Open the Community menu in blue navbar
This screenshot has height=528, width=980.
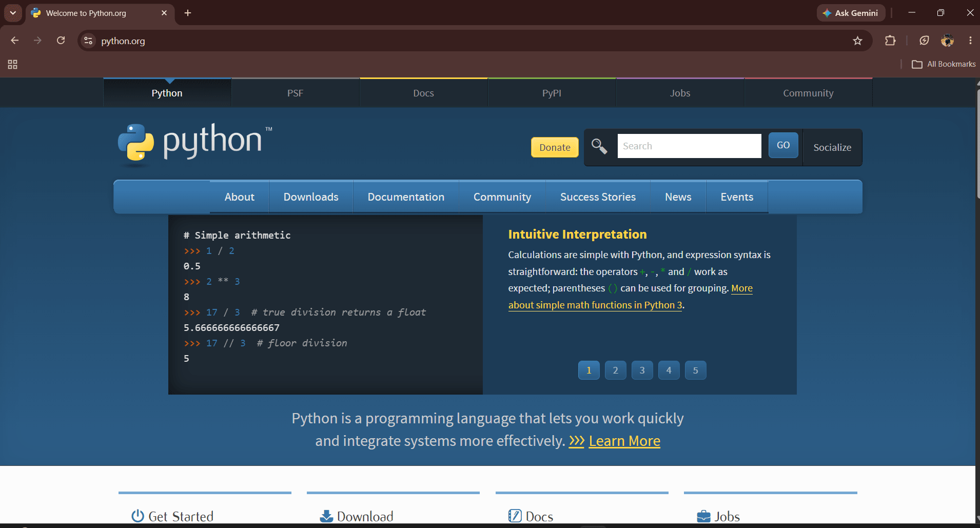(x=502, y=197)
